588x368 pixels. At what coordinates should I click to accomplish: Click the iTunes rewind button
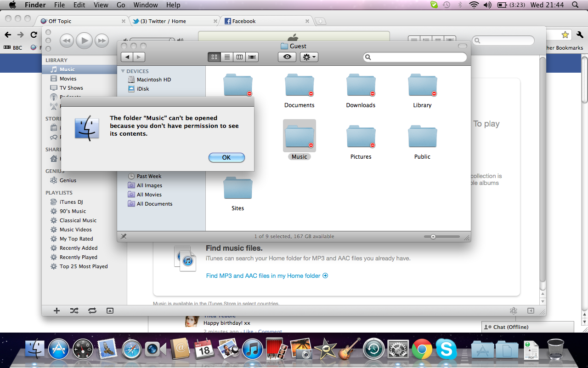pyautogui.click(x=67, y=40)
